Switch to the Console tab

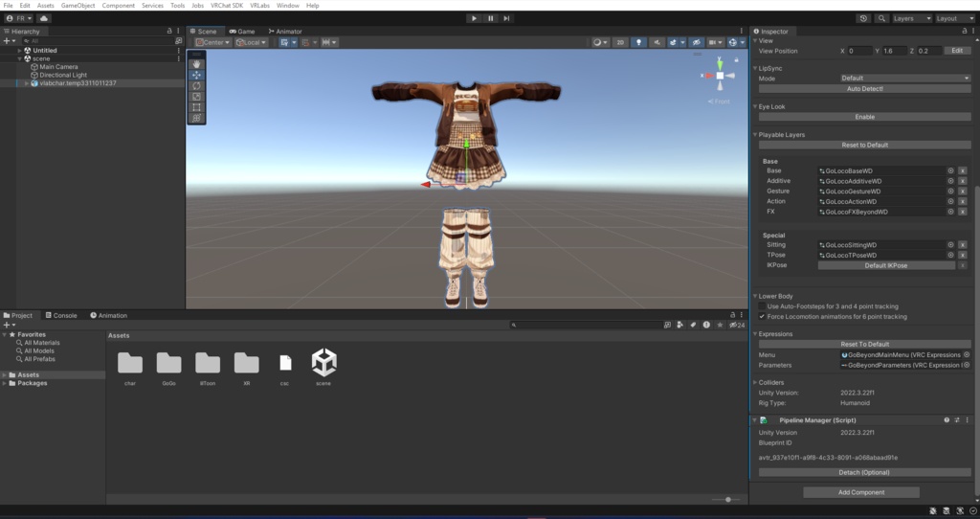coord(61,315)
